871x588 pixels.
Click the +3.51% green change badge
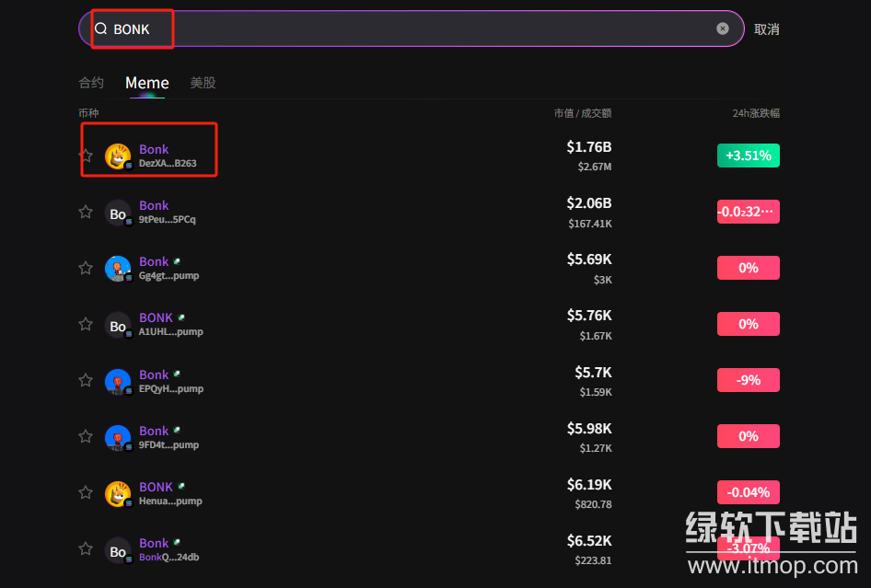point(748,156)
